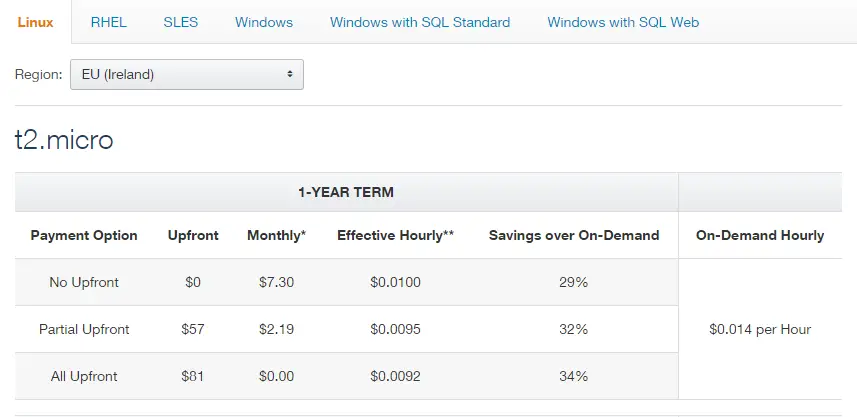
Task: Switch to the SLES tab
Action: pyautogui.click(x=180, y=22)
